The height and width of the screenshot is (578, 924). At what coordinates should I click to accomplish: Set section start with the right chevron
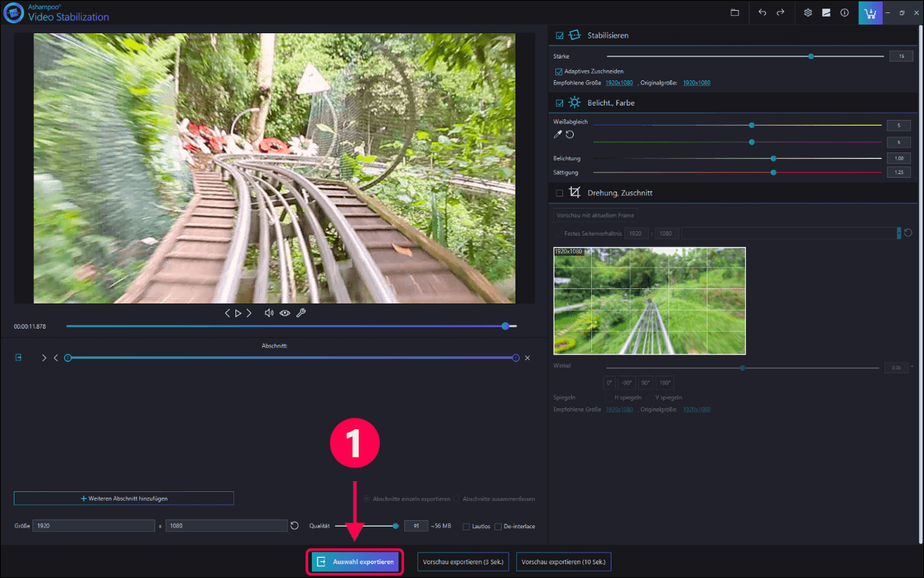point(44,358)
